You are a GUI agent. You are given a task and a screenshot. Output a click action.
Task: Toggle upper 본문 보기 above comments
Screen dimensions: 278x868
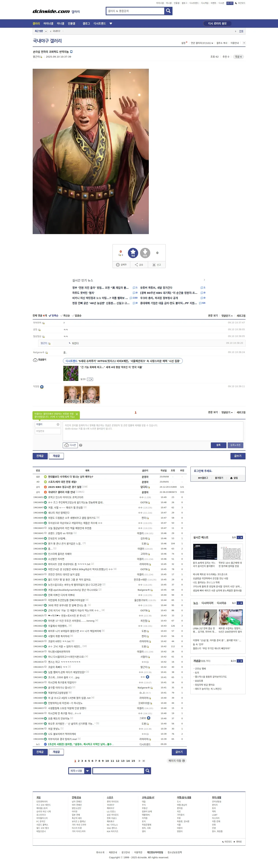213,316
